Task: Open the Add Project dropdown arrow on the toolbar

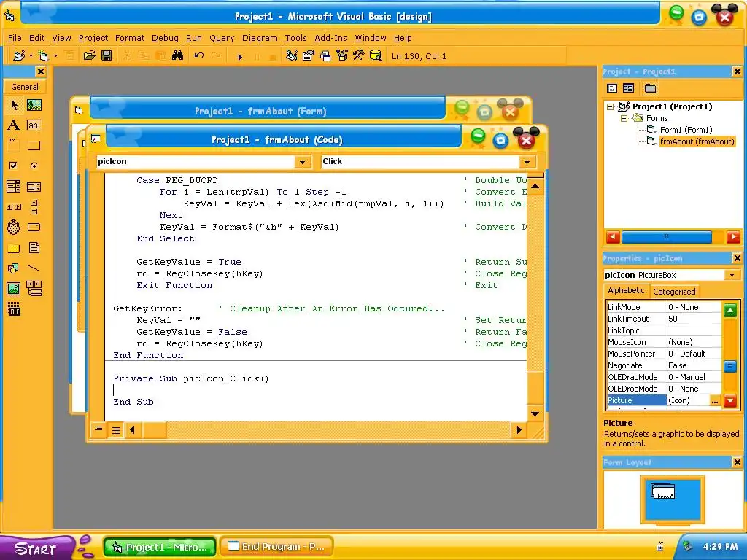Action: click(31, 56)
